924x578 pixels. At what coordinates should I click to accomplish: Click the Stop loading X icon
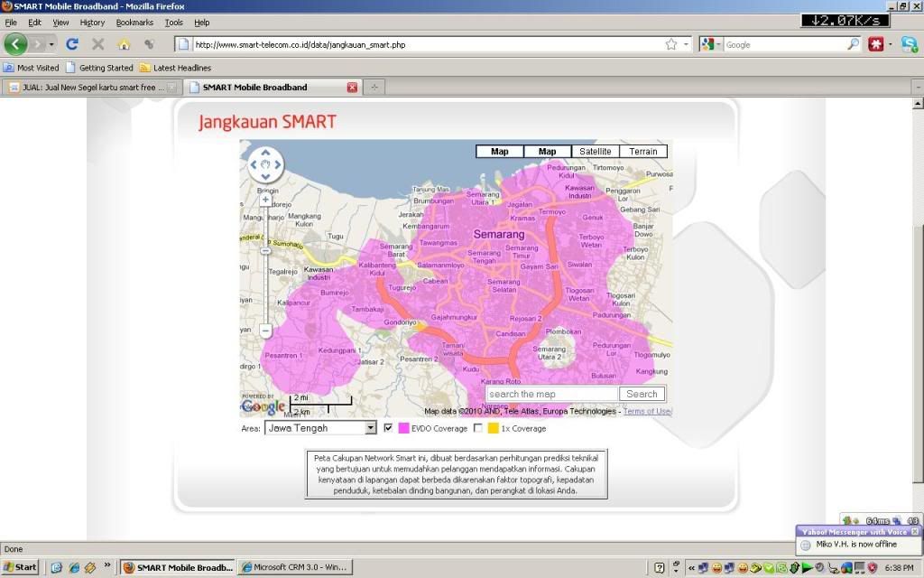pos(97,44)
